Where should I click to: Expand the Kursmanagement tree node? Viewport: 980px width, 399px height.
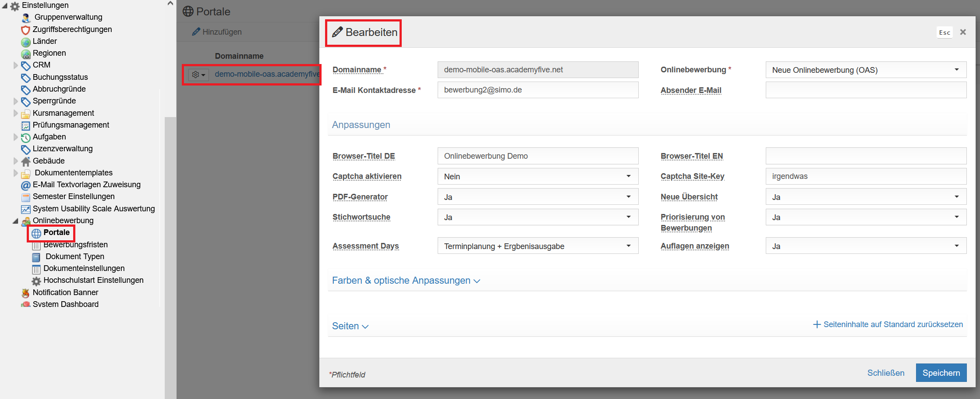16,113
